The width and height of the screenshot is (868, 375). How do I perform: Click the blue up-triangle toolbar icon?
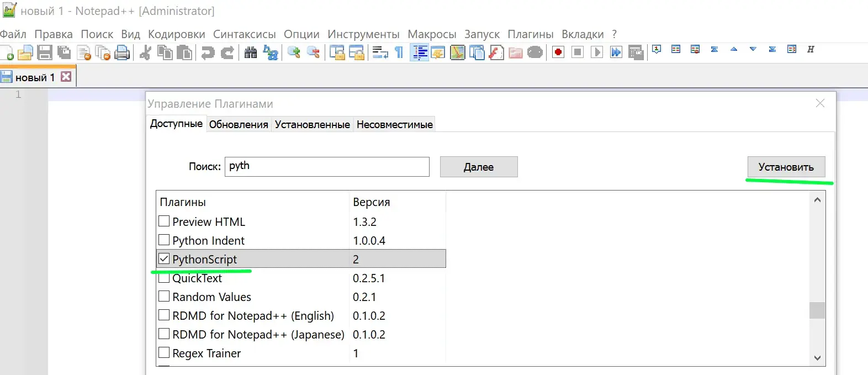734,49
